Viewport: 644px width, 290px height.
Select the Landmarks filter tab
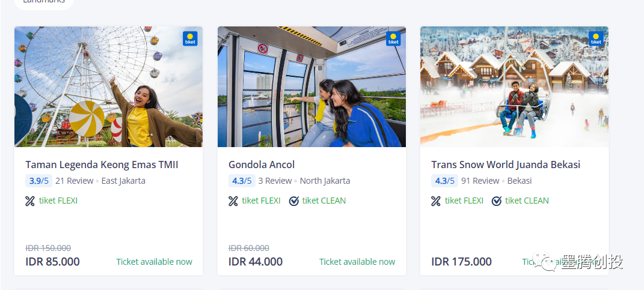43,2
